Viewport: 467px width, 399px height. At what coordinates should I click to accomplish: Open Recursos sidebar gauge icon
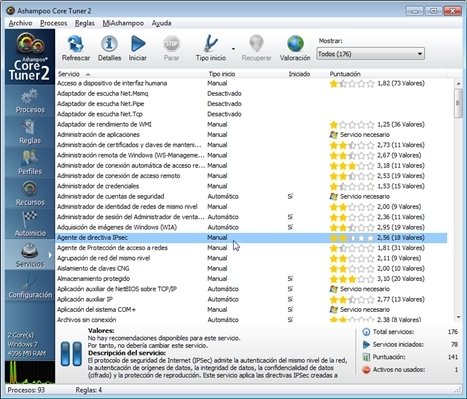point(30,189)
